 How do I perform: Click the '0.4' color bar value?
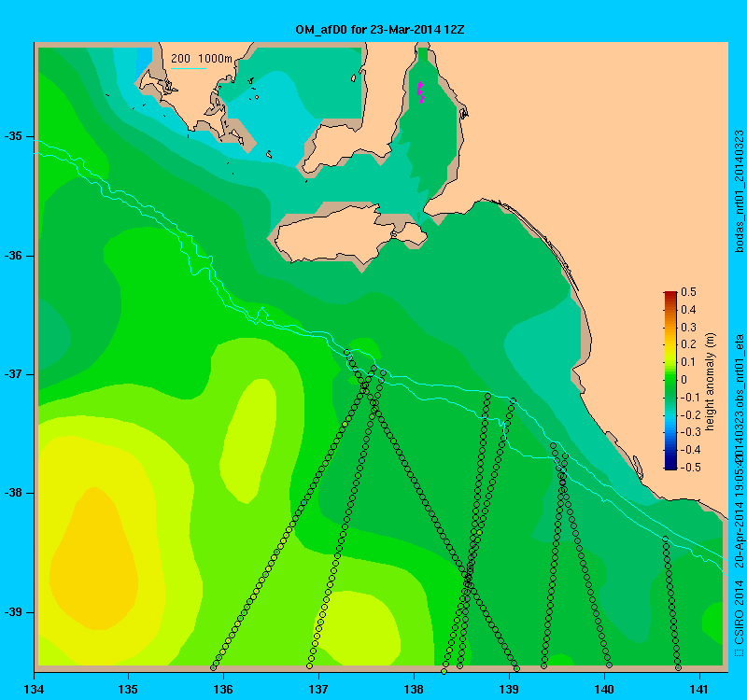[688, 310]
